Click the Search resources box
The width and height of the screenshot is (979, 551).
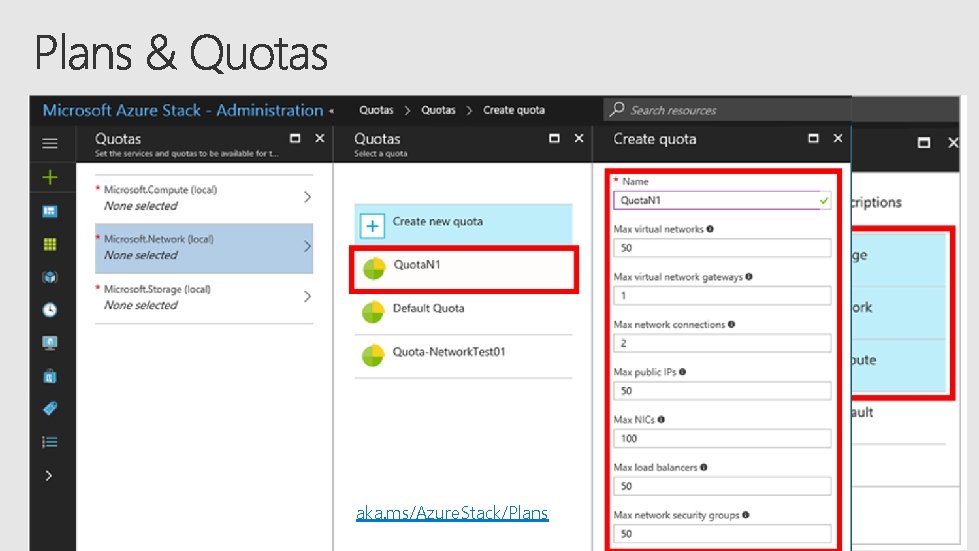pos(727,110)
